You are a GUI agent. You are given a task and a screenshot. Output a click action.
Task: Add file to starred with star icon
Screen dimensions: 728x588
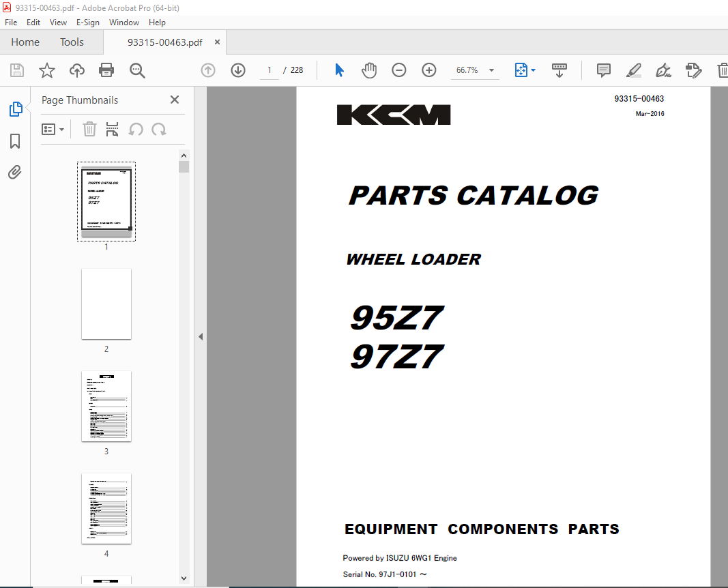[x=47, y=70]
